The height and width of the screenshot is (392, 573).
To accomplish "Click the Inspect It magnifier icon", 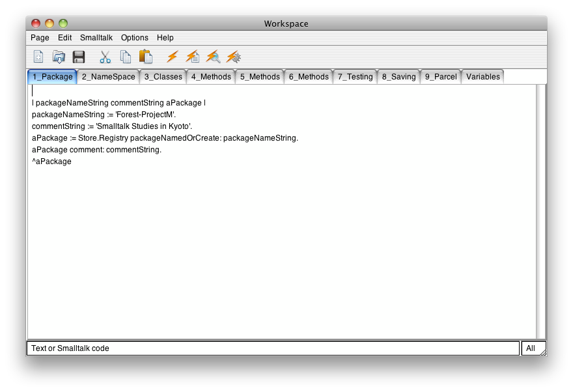I will pyautogui.click(x=213, y=57).
